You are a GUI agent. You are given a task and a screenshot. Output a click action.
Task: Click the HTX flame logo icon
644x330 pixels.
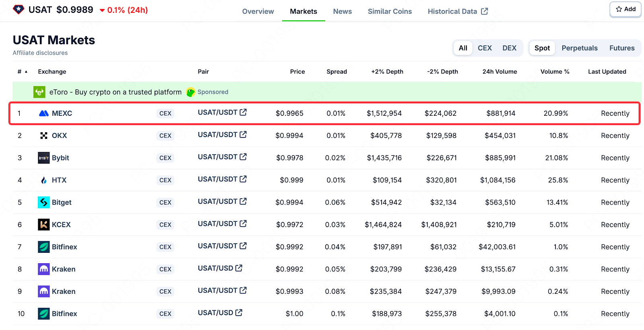click(43, 180)
